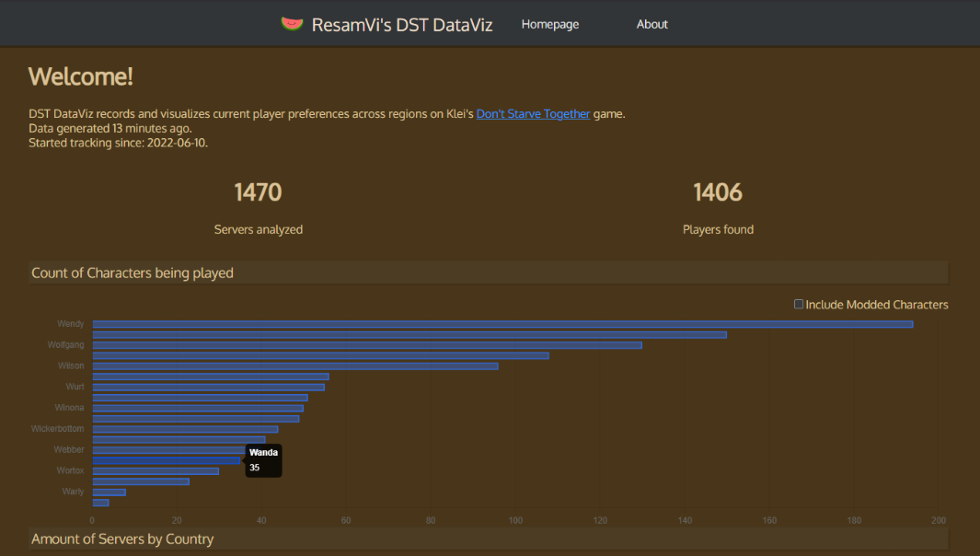Select the Winona bar
The width and height of the screenshot is (980, 556).
[x=197, y=408]
